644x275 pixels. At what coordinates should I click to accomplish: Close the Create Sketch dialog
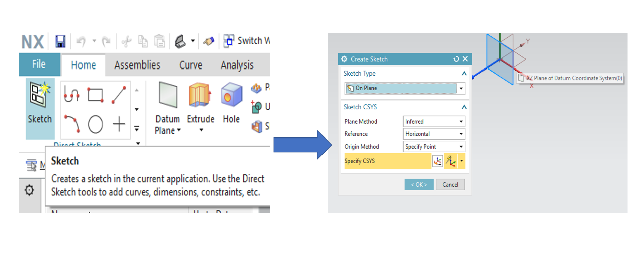pyautogui.click(x=465, y=59)
